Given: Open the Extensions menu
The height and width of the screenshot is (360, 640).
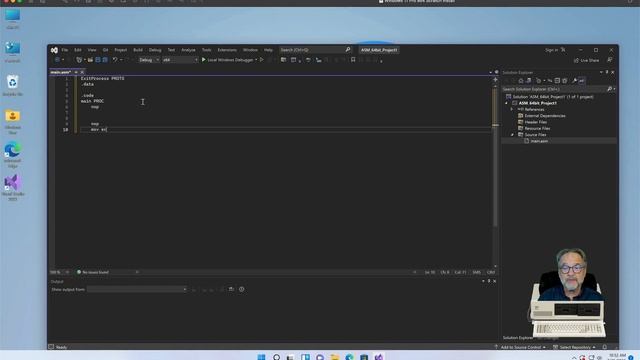Looking at the screenshot, I should click(227, 50).
